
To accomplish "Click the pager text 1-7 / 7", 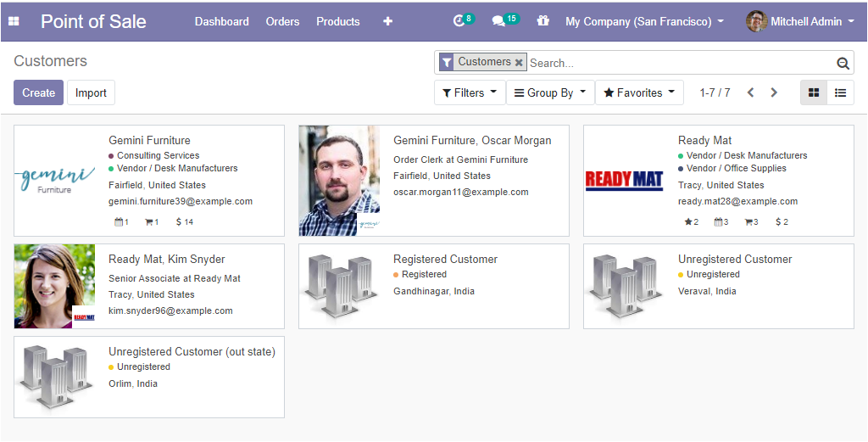I will [715, 92].
